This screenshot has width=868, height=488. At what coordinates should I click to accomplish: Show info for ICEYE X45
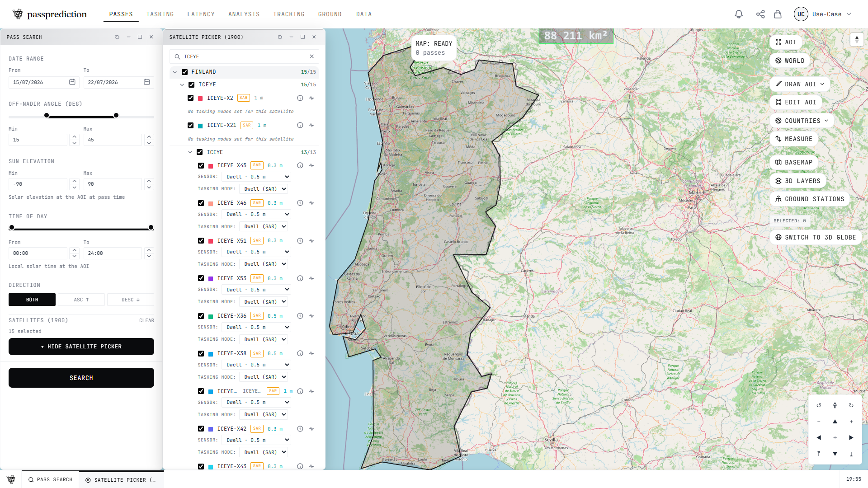300,165
